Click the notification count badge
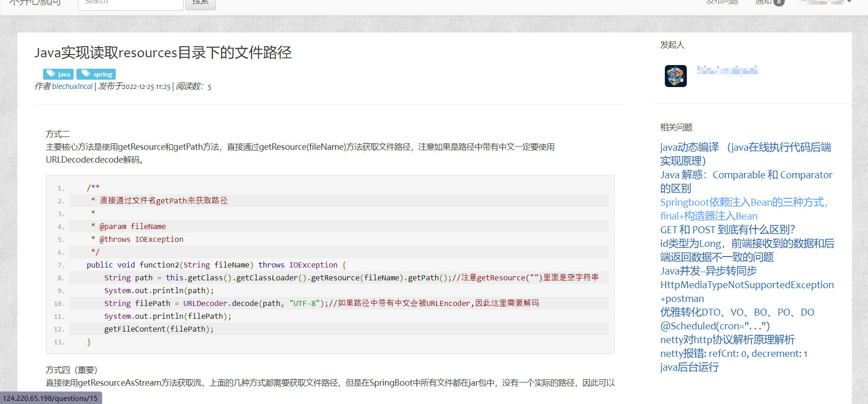This screenshot has height=404, width=868. [779, 2]
